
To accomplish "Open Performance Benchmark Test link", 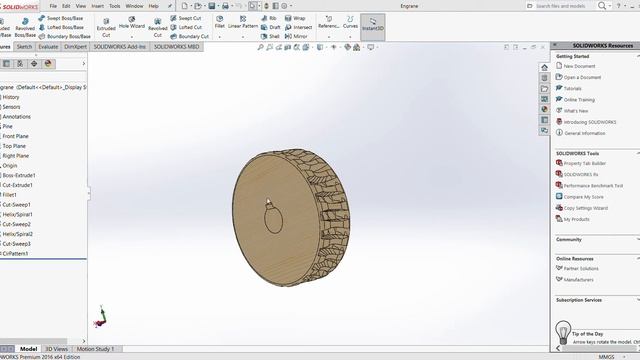I will coord(593,185).
